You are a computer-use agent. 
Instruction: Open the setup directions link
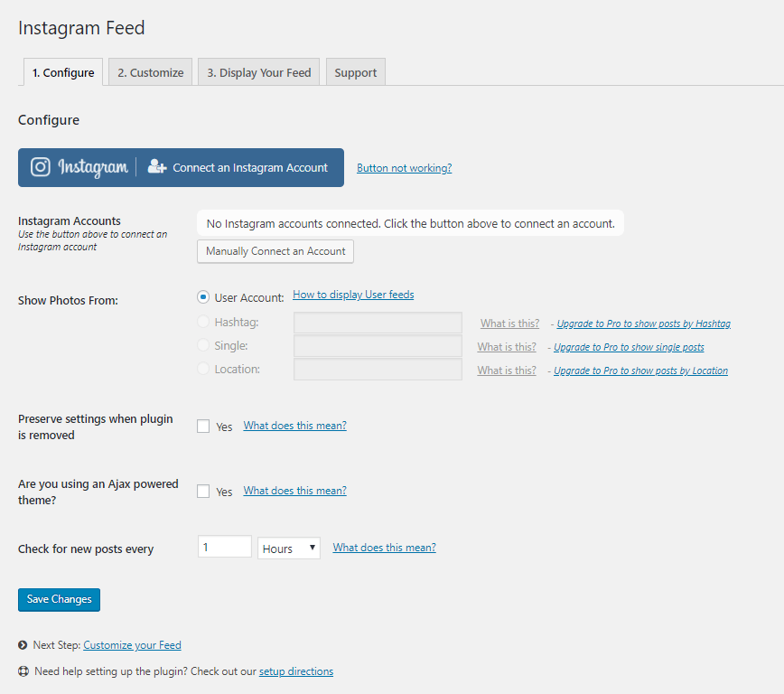click(295, 671)
